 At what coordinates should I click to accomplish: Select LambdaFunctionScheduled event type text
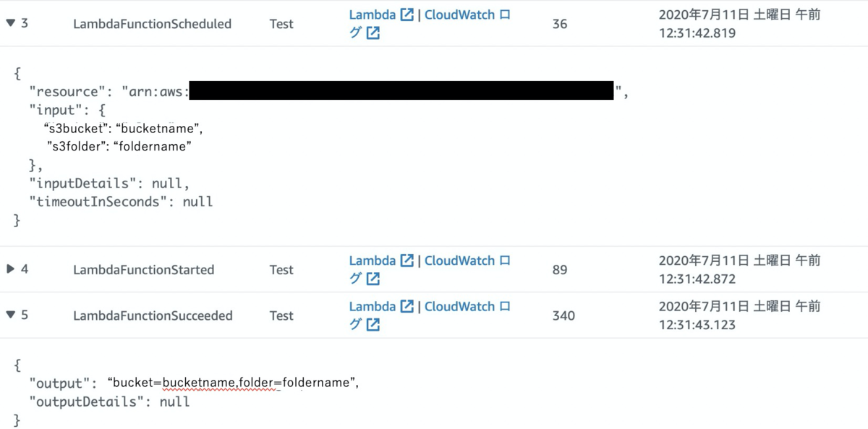[153, 24]
